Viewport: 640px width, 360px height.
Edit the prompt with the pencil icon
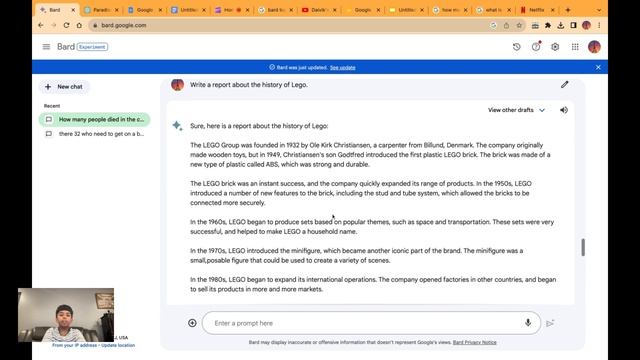pos(564,84)
